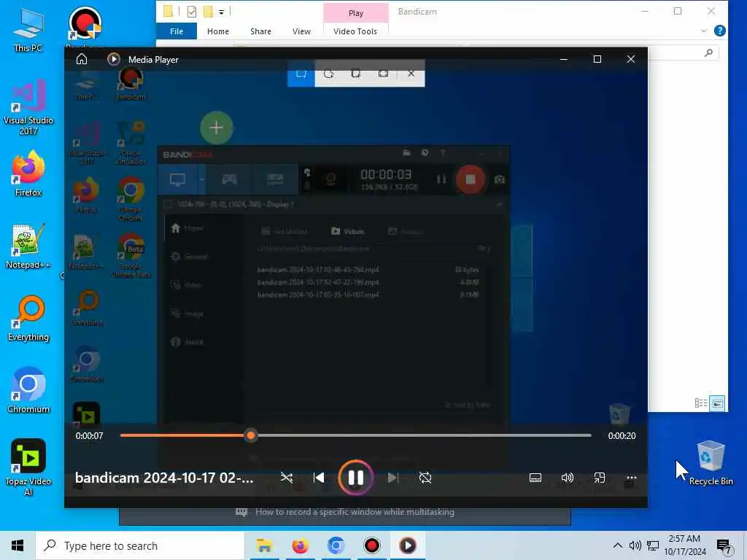Select Visual Studio 2017 desktop shortcut
This screenshot has height=560, width=747.
click(x=28, y=108)
